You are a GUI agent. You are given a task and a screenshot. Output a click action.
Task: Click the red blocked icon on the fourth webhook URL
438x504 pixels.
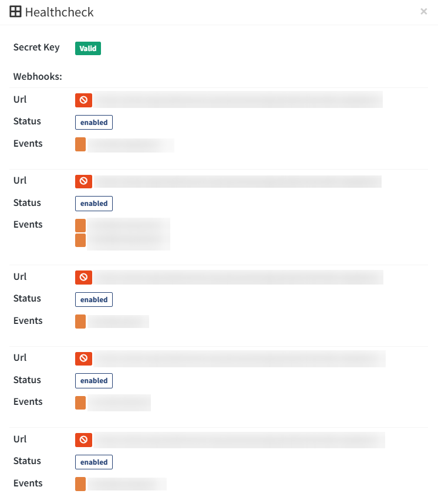83,358
